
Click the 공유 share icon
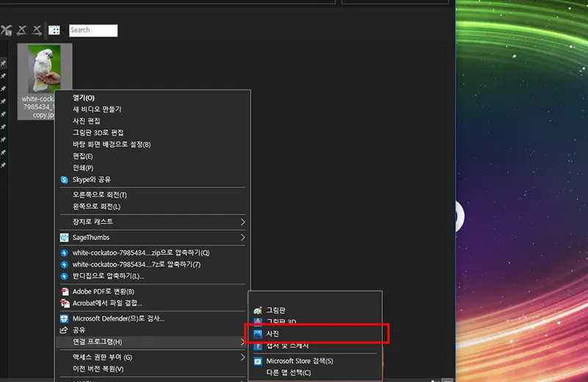coord(64,331)
